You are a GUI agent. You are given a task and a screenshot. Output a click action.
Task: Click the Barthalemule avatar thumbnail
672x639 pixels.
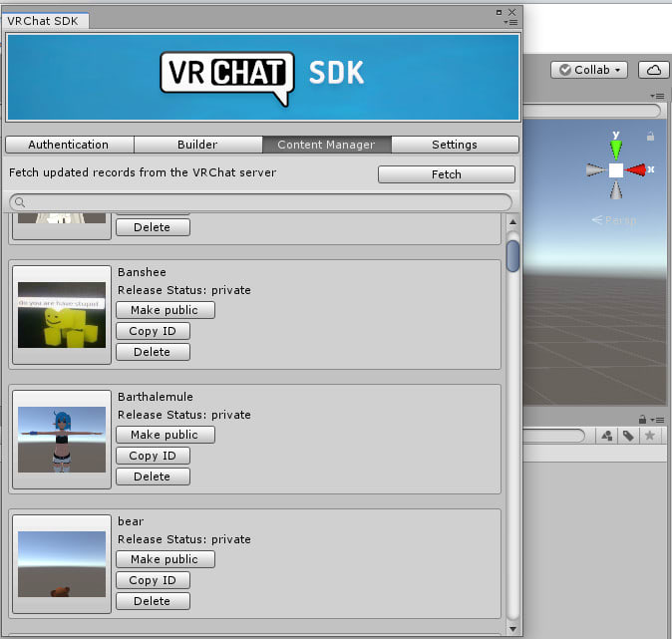point(62,440)
